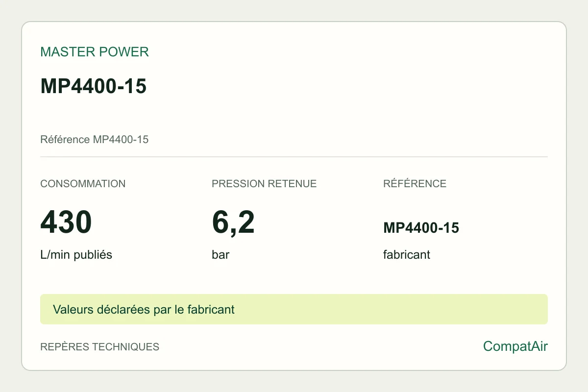
Task: Click the 'L/min publiés' unit text
Action: pyautogui.click(x=76, y=255)
